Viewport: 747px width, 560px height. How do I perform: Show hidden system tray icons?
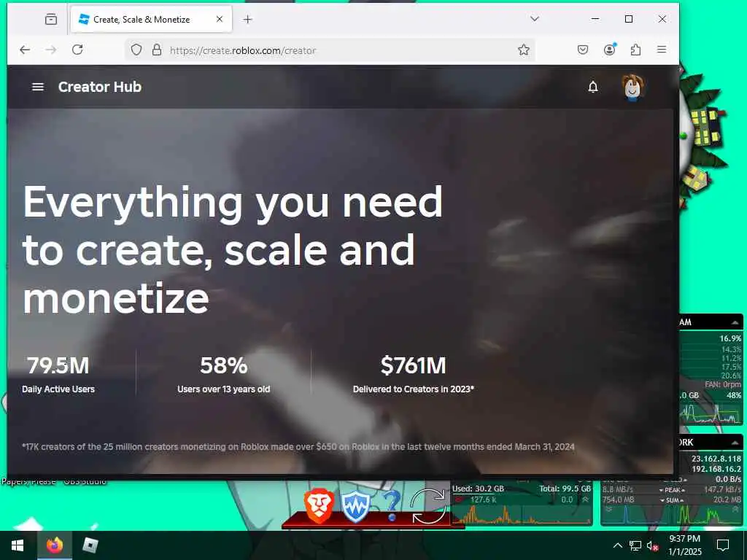coord(617,545)
